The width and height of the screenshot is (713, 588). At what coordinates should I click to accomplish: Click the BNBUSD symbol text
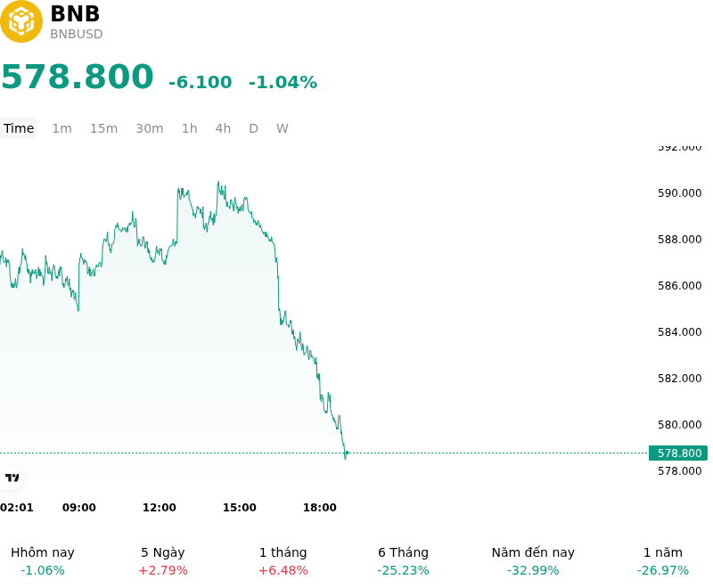[x=77, y=34]
